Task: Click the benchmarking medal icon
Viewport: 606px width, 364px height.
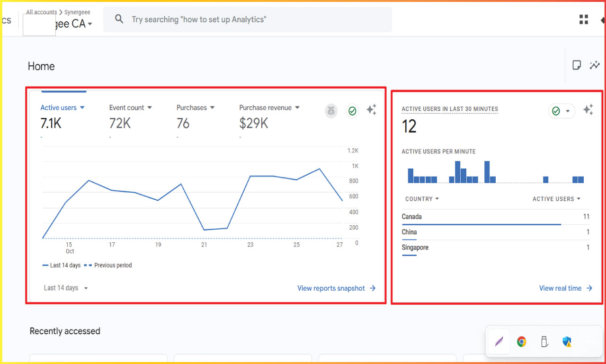Action: 331,111
